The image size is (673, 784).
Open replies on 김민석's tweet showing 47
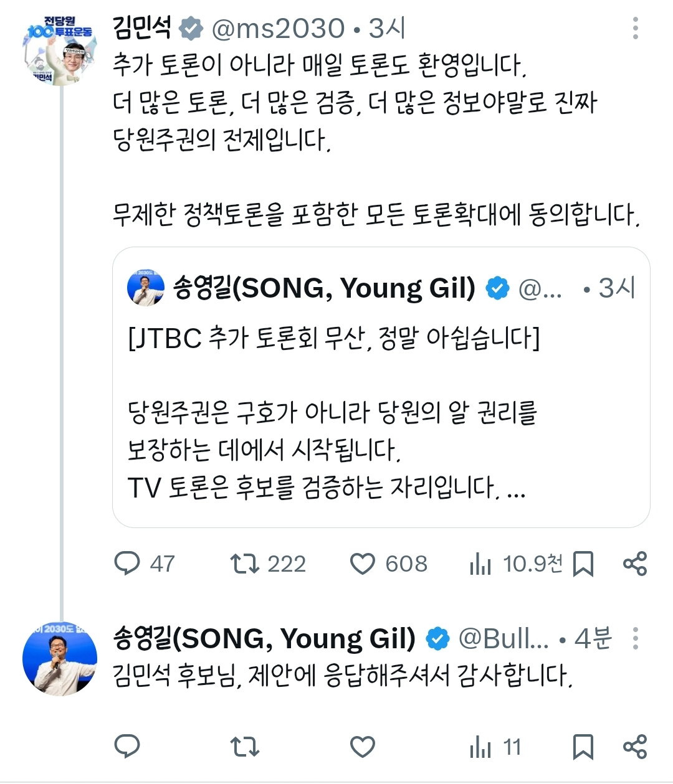tap(145, 564)
